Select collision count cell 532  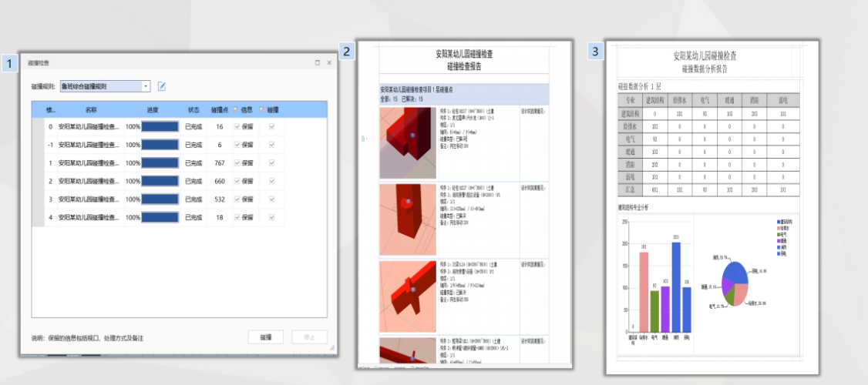click(x=220, y=199)
